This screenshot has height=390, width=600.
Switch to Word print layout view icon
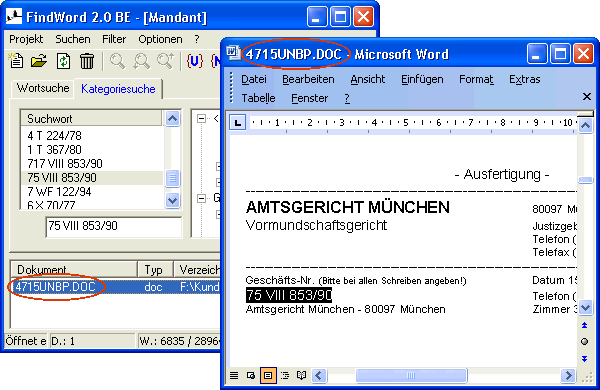click(268, 375)
